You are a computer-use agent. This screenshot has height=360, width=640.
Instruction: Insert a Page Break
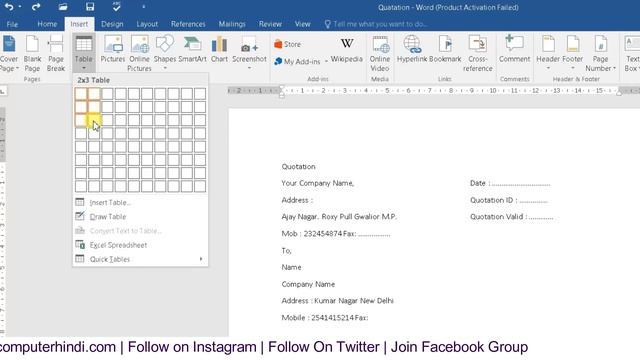(56, 53)
